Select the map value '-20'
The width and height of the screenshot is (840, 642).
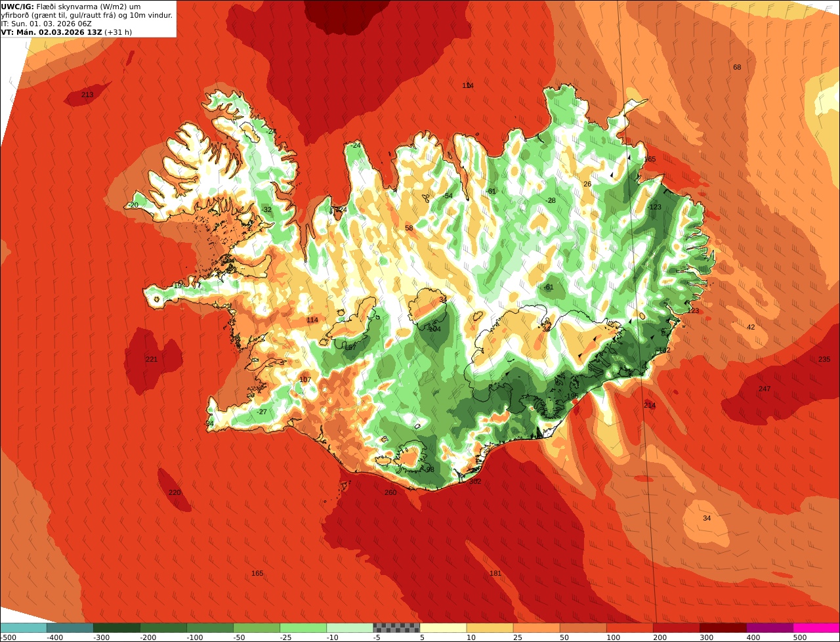tap(133, 205)
